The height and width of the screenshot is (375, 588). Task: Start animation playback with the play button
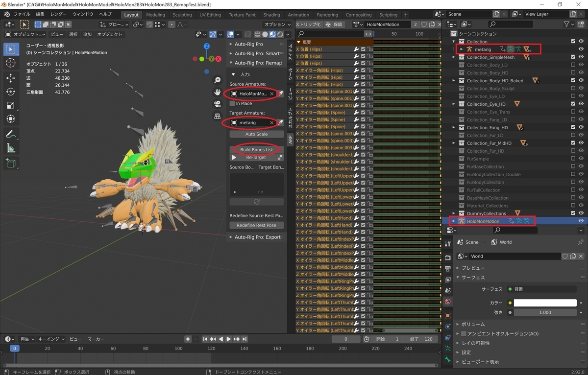pyautogui.click(x=228, y=339)
